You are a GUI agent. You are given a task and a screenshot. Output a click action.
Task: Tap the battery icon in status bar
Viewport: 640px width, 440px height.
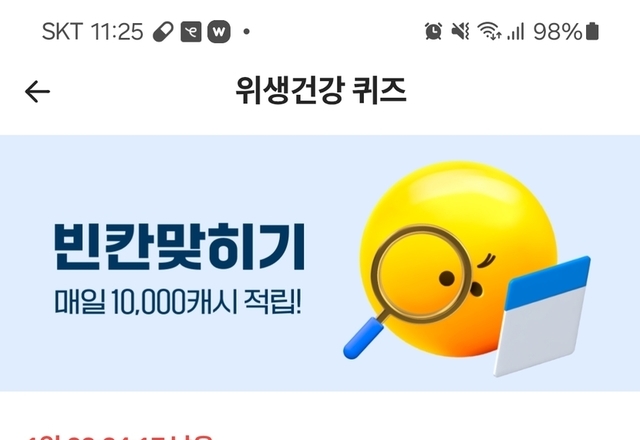(x=592, y=31)
